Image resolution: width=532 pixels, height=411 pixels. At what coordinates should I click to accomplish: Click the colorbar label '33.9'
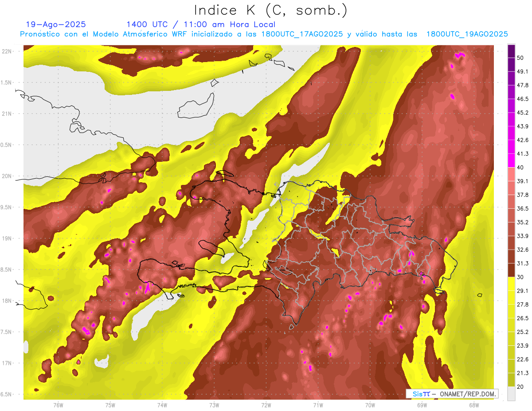point(522,236)
